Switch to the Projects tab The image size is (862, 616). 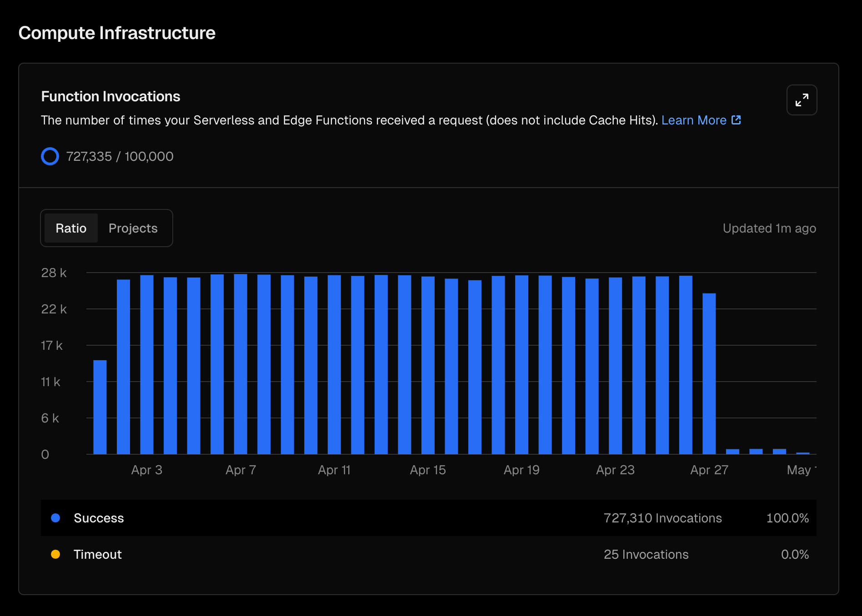click(133, 228)
